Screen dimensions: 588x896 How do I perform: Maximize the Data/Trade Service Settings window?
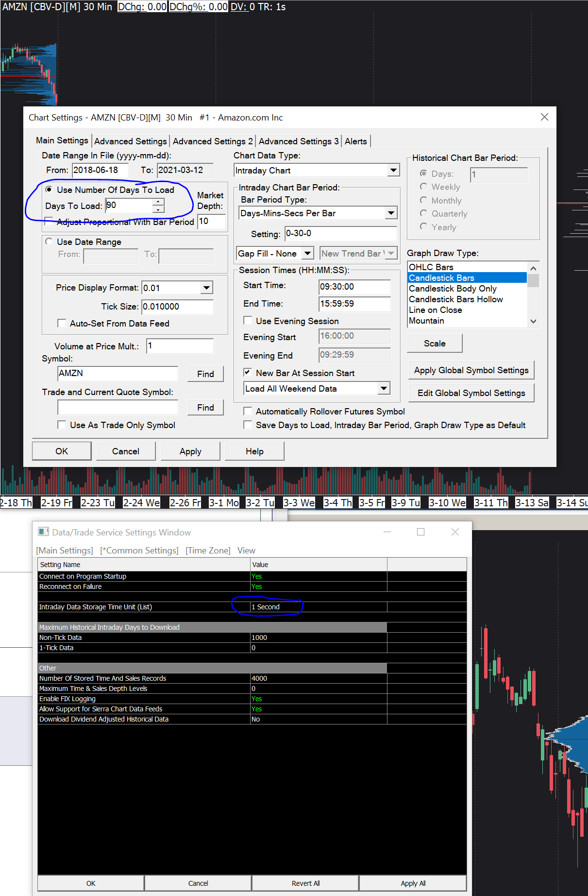(x=420, y=532)
